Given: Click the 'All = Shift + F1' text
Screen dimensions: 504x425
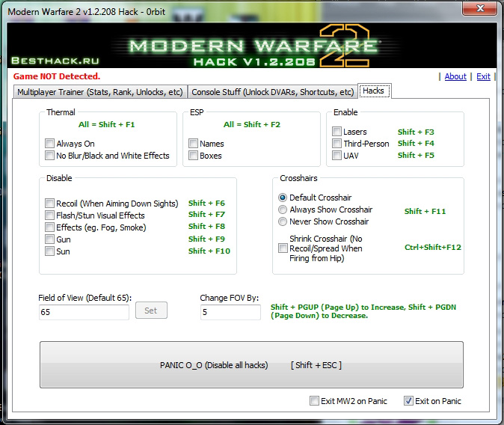Looking at the screenshot, I should point(107,124).
